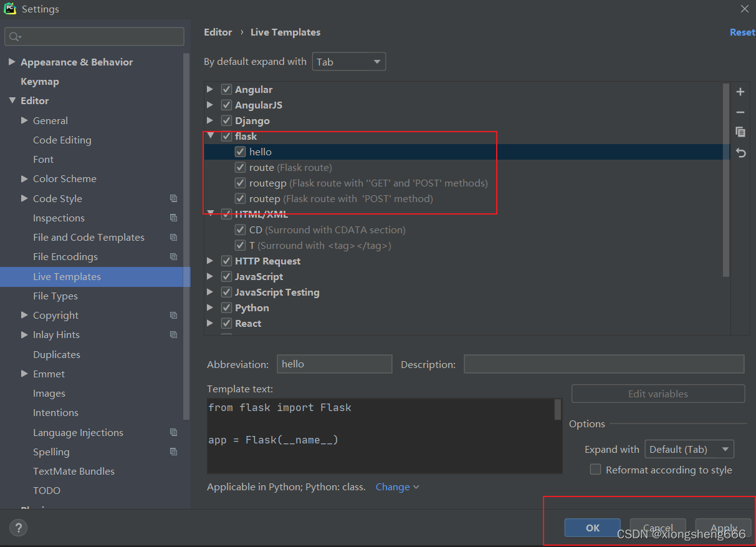Click the Inlay Hints project-level icon
The image size is (756, 547).
173,334
